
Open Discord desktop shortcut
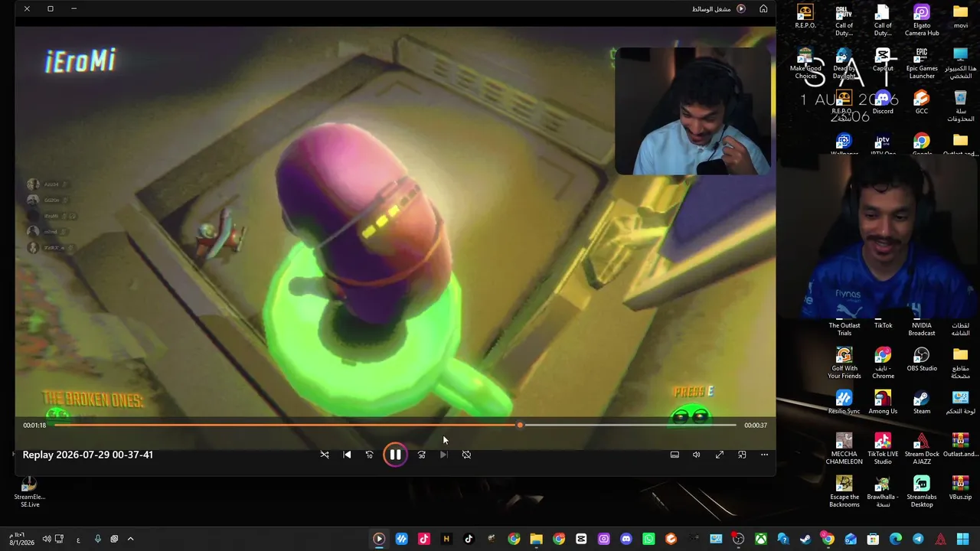click(883, 103)
